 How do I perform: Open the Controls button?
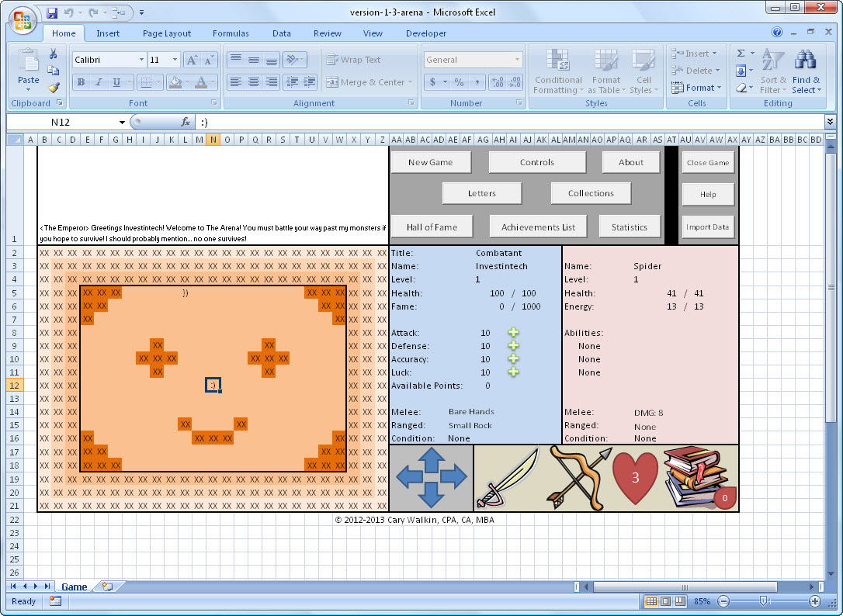537,162
